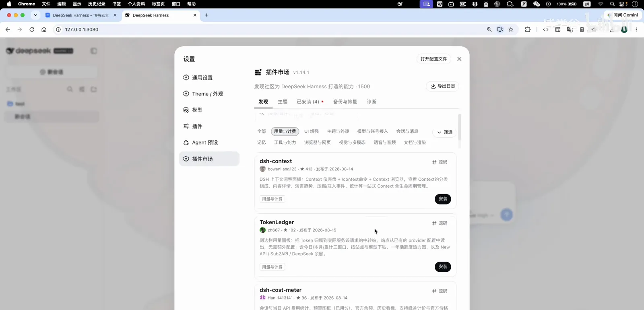Reload the current page
Viewport: 644px width, 310px height.
pos(32,29)
